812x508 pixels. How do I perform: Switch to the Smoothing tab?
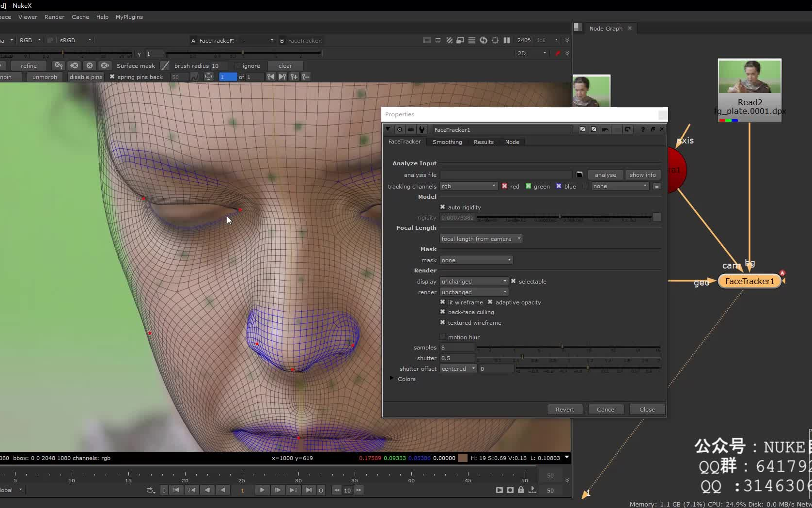pos(447,142)
